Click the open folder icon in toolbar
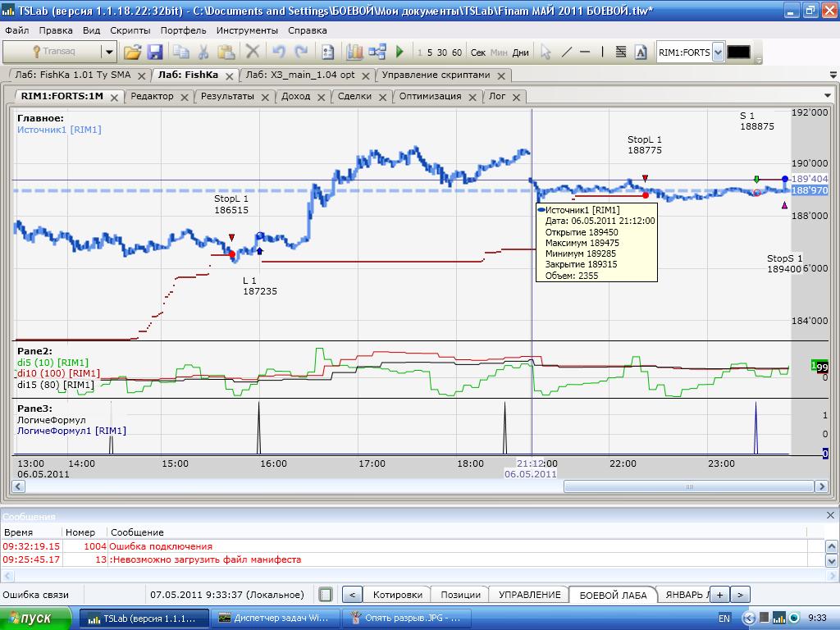 click(x=132, y=52)
